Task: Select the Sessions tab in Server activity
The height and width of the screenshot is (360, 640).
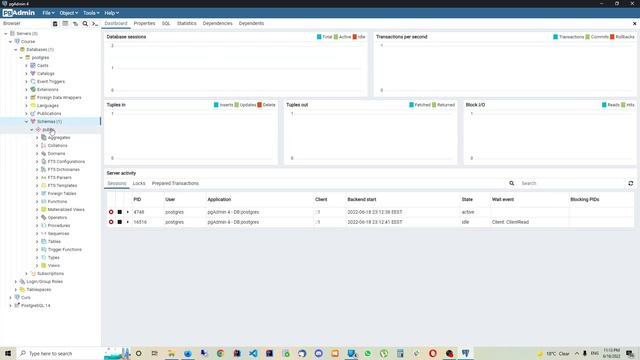Action: [117, 184]
